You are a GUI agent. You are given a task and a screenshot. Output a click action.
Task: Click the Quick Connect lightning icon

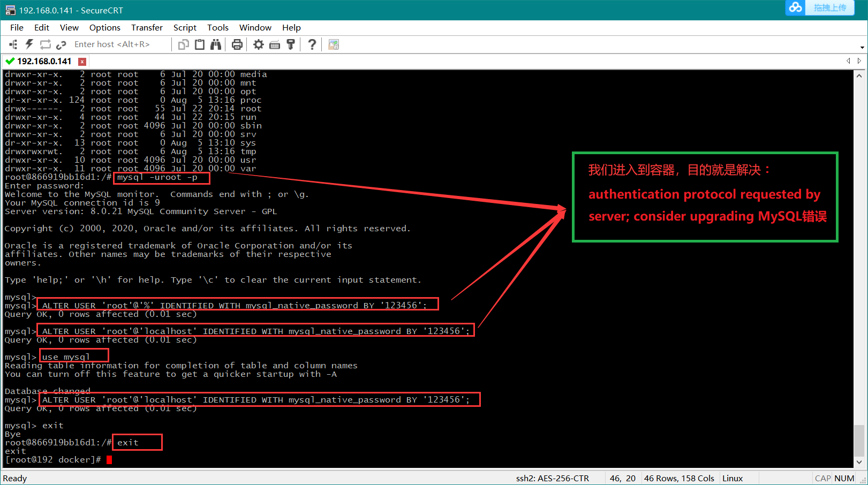(x=29, y=44)
